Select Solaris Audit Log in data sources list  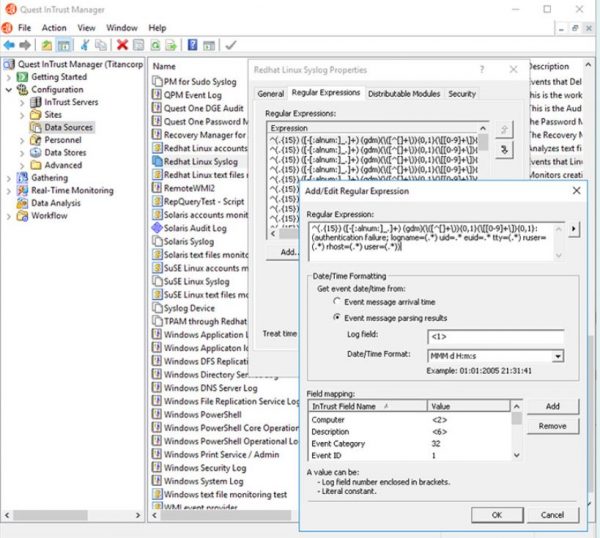[x=196, y=228]
